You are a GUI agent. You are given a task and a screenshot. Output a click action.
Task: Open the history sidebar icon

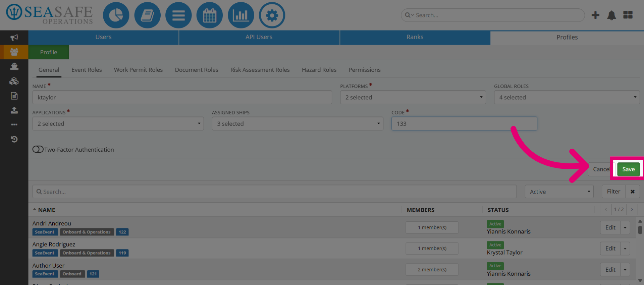click(14, 139)
